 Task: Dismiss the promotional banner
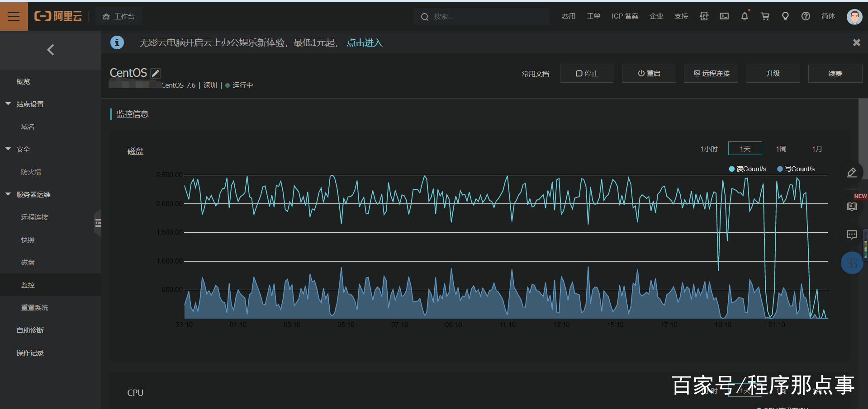click(x=856, y=42)
